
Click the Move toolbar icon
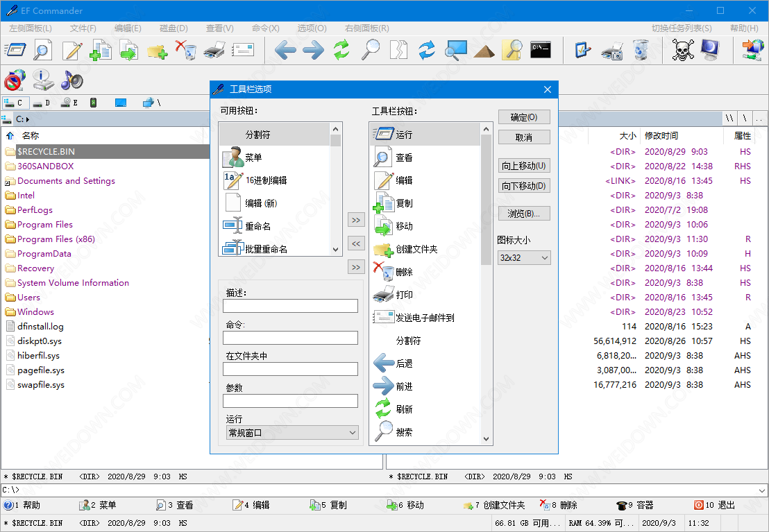pyautogui.click(x=129, y=50)
